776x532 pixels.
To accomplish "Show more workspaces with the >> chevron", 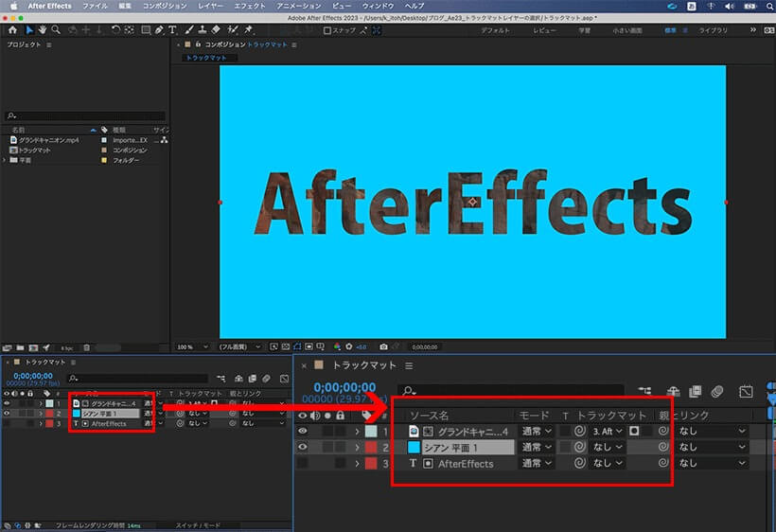I will (x=752, y=30).
